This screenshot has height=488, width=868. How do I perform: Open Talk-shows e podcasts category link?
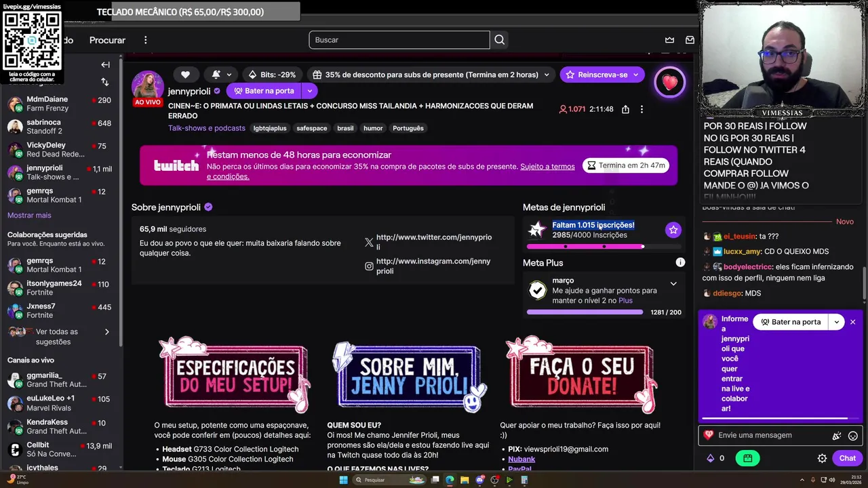tap(207, 128)
